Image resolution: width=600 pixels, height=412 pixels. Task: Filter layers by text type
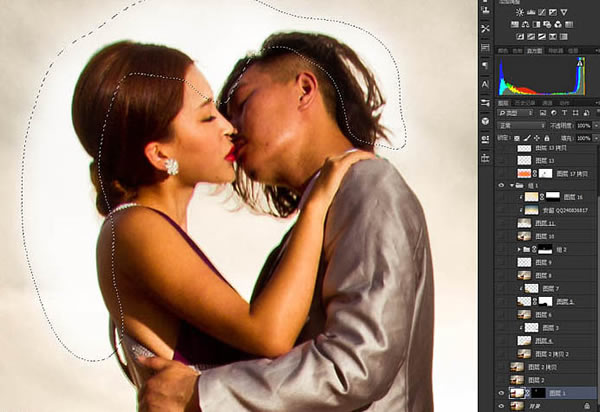[x=564, y=113]
